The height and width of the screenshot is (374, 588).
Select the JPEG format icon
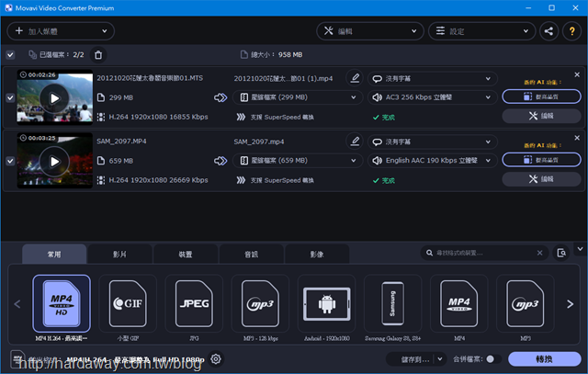click(194, 303)
